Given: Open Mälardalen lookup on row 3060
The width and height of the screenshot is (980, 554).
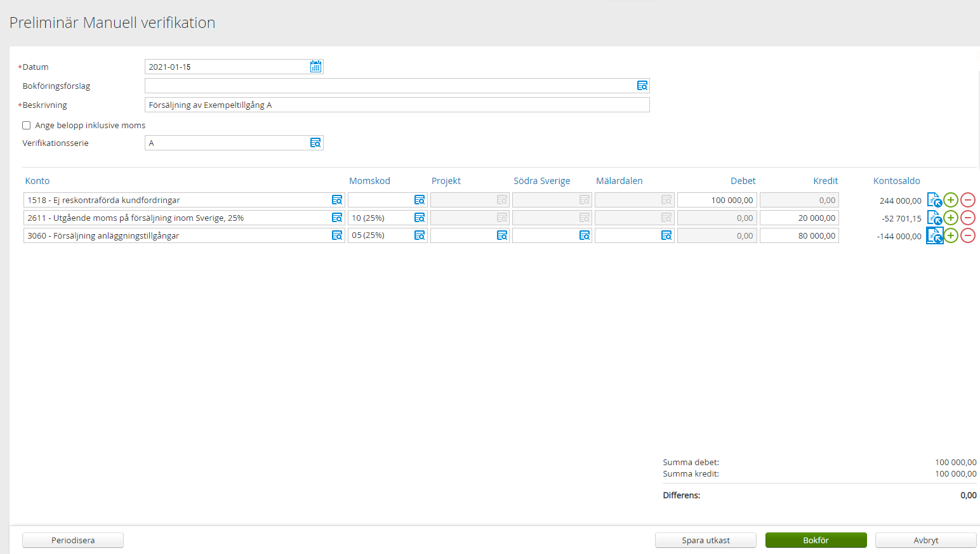Looking at the screenshot, I should [x=666, y=235].
